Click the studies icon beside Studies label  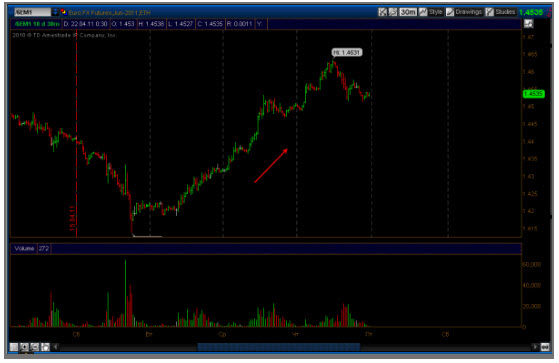(x=490, y=12)
